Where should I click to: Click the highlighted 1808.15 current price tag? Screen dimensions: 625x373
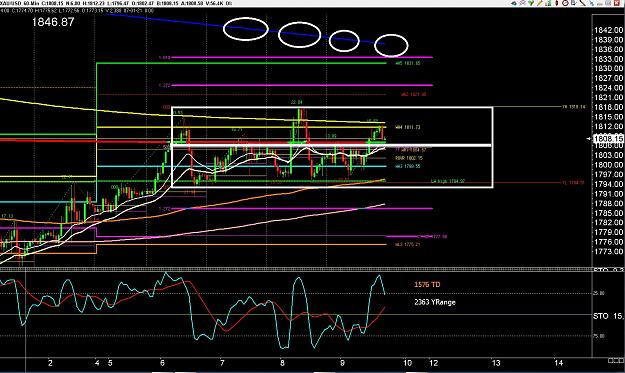(x=608, y=138)
